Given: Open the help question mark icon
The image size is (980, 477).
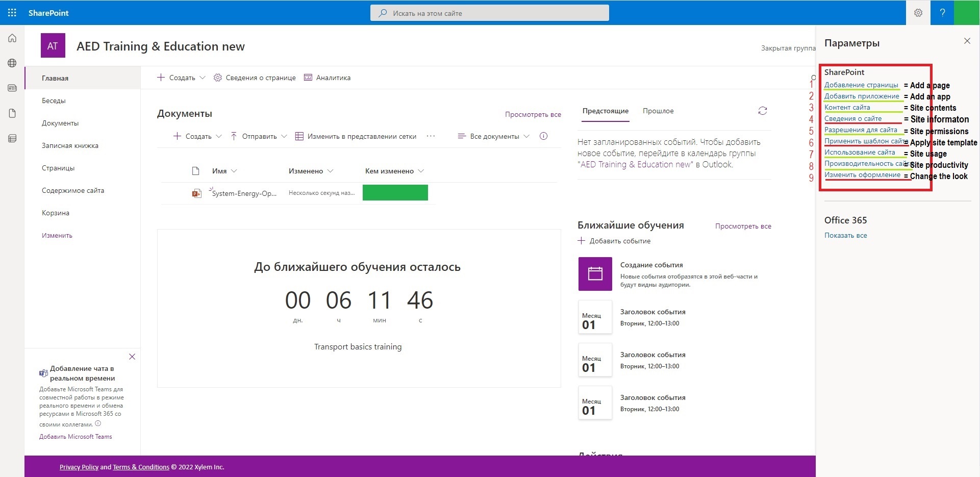Looking at the screenshot, I should click(x=942, y=13).
